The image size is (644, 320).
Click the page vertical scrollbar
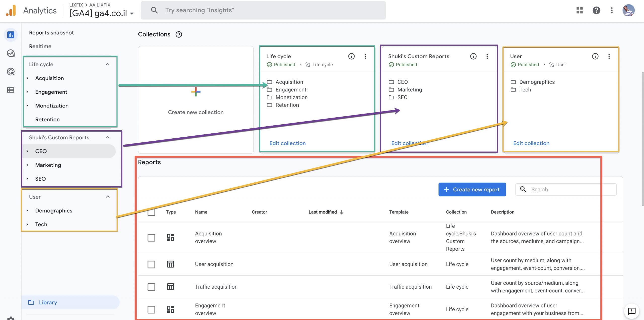click(x=642, y=139)
